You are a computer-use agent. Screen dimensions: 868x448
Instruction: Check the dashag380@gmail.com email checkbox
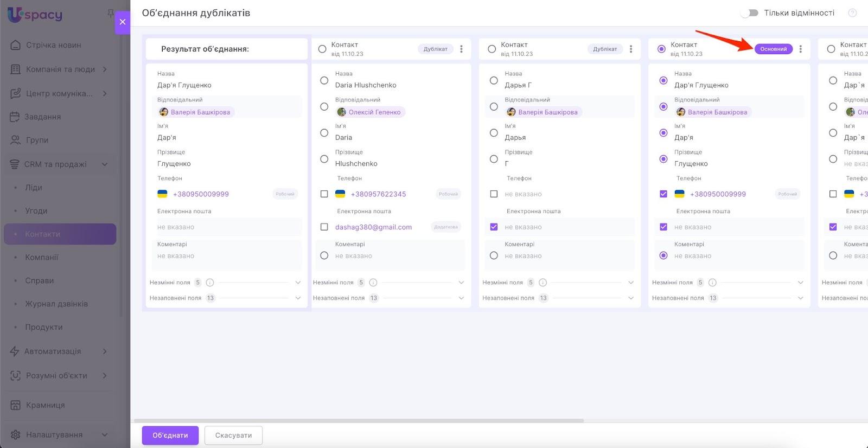pyautogui.click(x=324, y=227)
